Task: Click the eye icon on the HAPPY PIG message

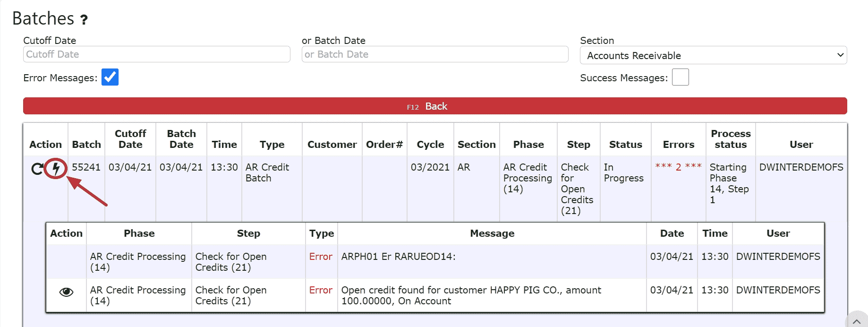Action: 66,292
